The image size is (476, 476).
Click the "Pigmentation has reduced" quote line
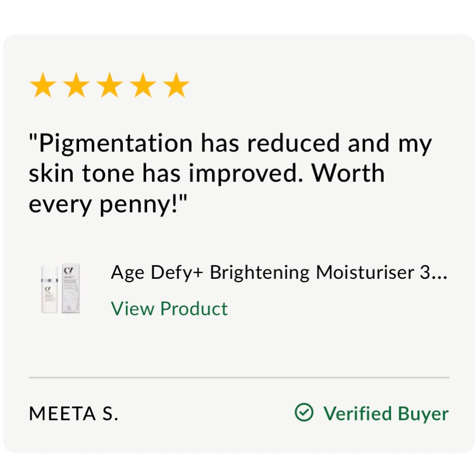click(x=230, y=143)
